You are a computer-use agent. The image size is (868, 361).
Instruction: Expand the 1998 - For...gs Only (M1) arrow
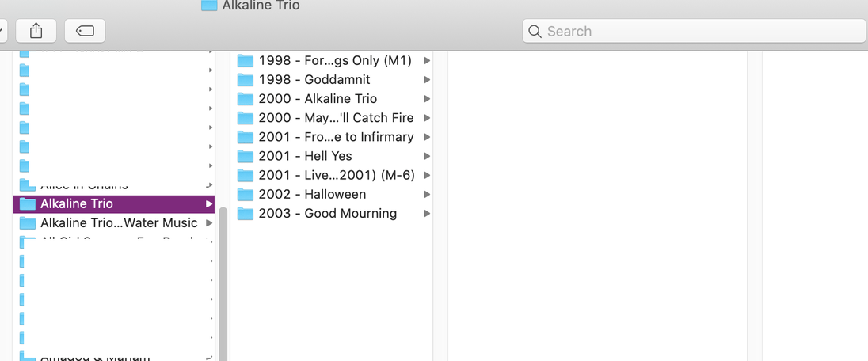point(427,61)
